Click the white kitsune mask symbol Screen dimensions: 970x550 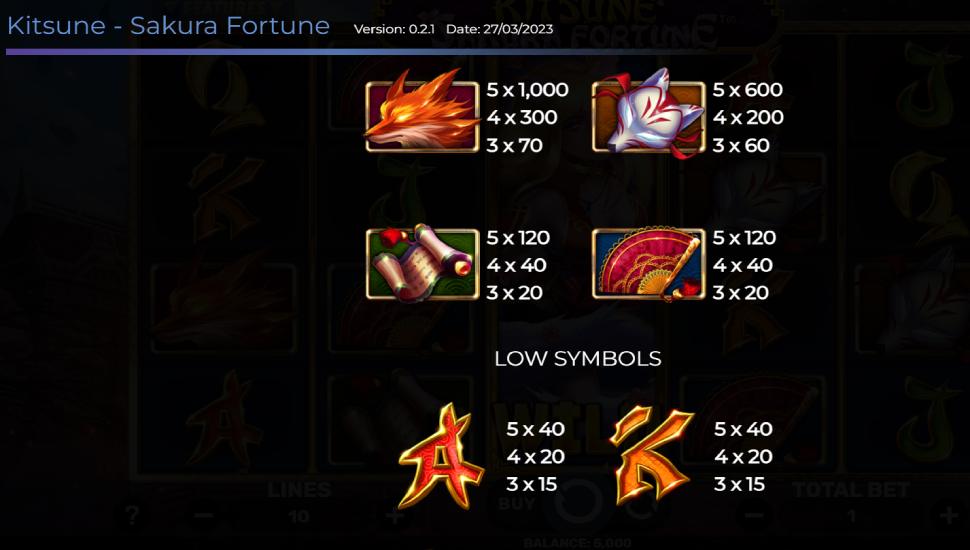click(649, 114)
